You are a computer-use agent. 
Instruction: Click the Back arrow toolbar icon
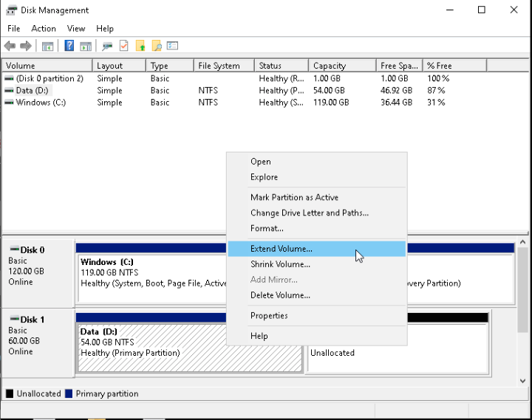tap(10, 46)
